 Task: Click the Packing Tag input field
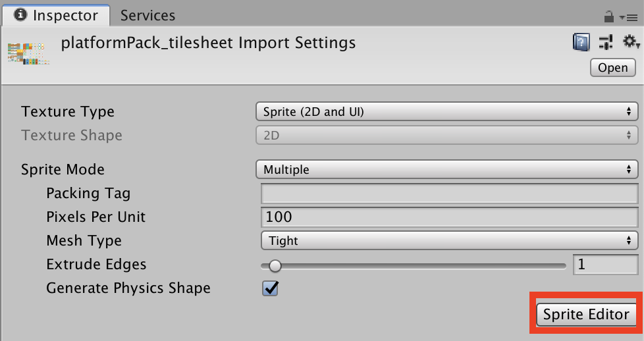tap(449, 194)
